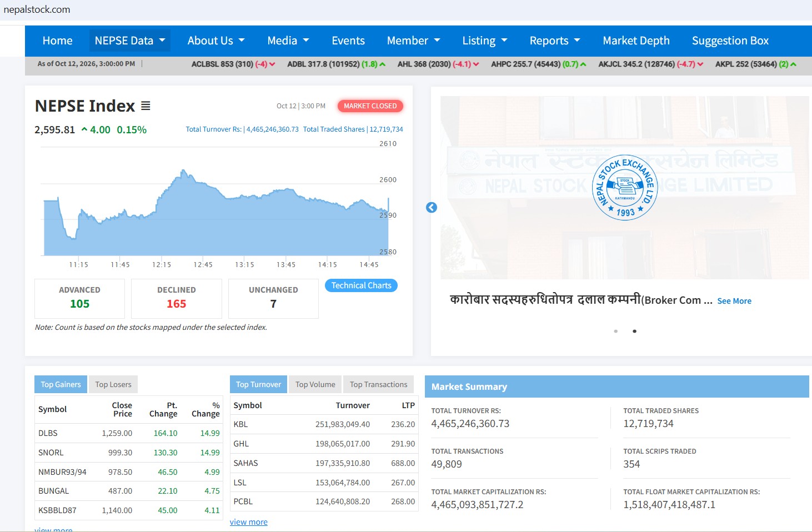Expand the Member dropdown menu
812x532 pixels.
click(x=413, y=41)
